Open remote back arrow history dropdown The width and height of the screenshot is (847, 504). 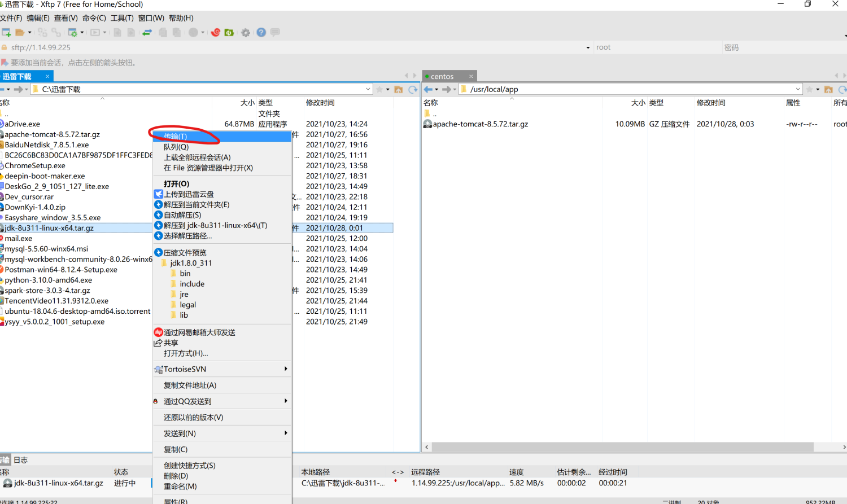tap(436, 89)
